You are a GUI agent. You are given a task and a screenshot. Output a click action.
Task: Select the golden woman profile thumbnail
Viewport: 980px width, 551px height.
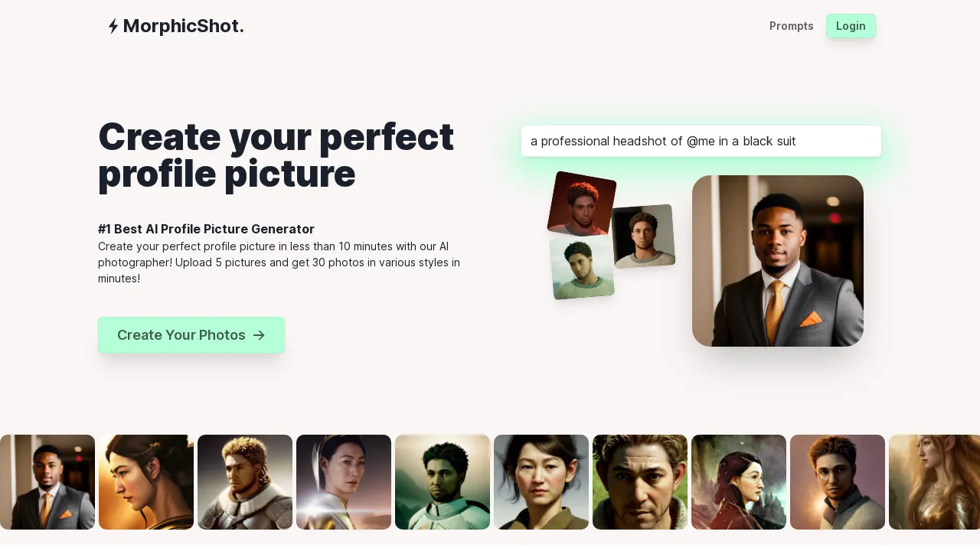[x=145, y=481]
